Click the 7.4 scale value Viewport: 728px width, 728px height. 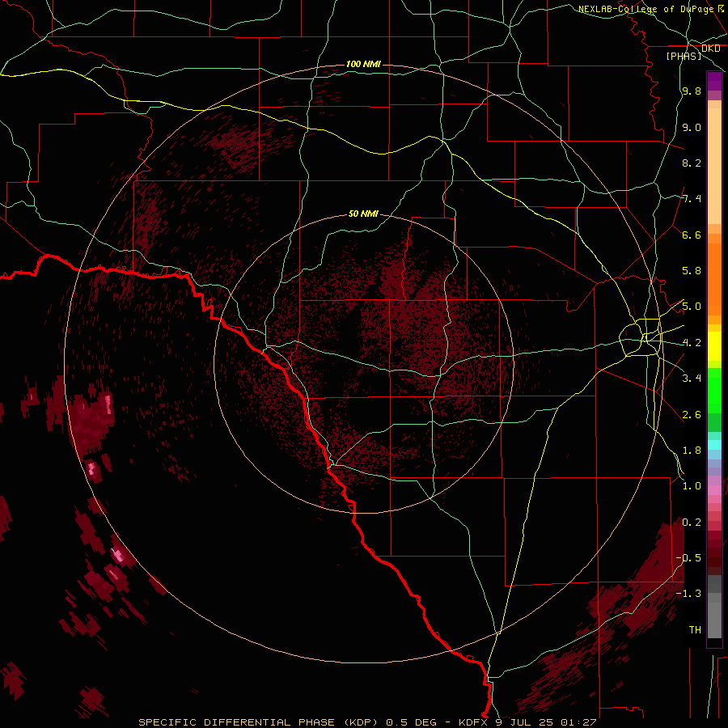pos(692,199)
